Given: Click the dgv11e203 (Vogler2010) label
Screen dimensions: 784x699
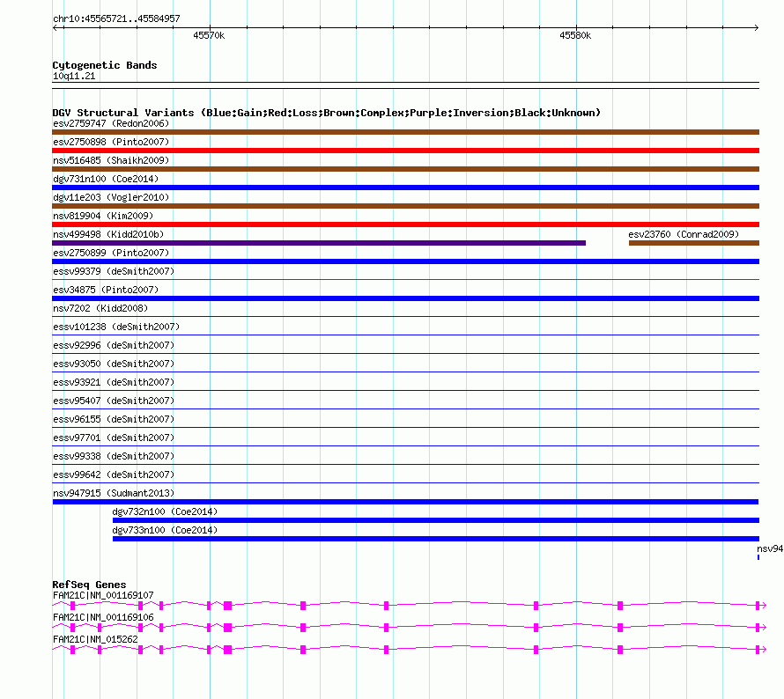Looking at the screenshot, I should [111, 197].
